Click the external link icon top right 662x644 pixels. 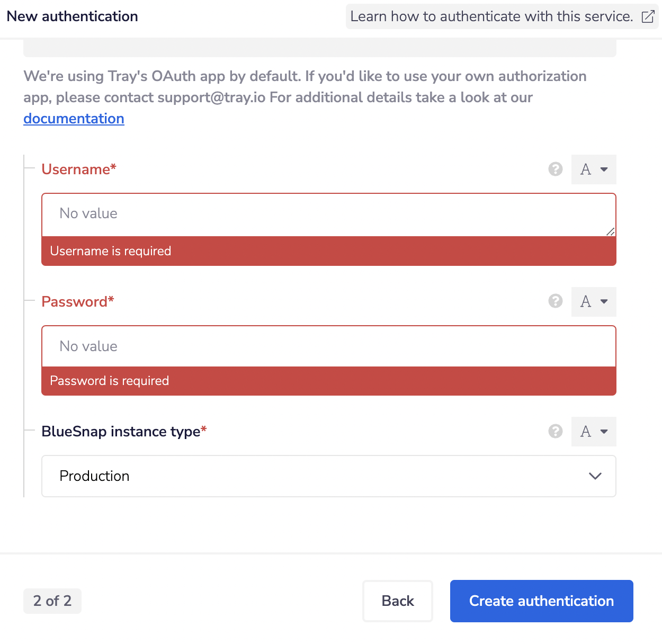pyautogui.click(x=647, y=16)
